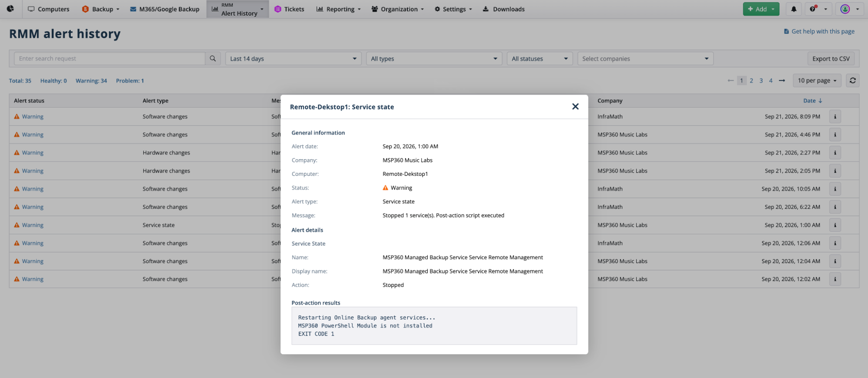
Task: Open info icon for Sep 20, 10:05 AM alert
Action: coord(835,189)
